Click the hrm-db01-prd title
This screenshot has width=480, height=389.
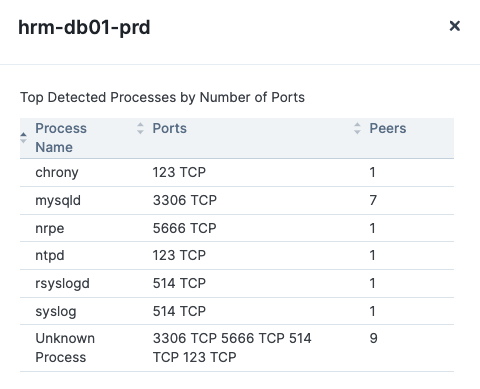[x=84, y=27]
